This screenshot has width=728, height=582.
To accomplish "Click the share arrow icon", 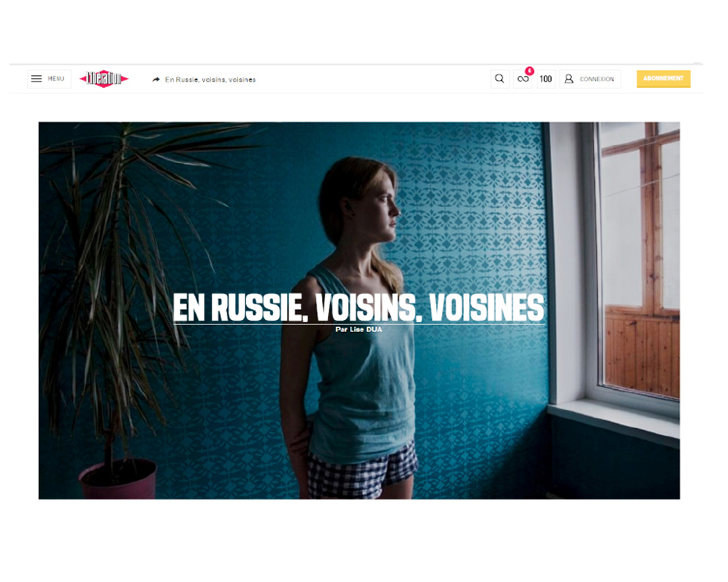I will [x=156, y=80].
